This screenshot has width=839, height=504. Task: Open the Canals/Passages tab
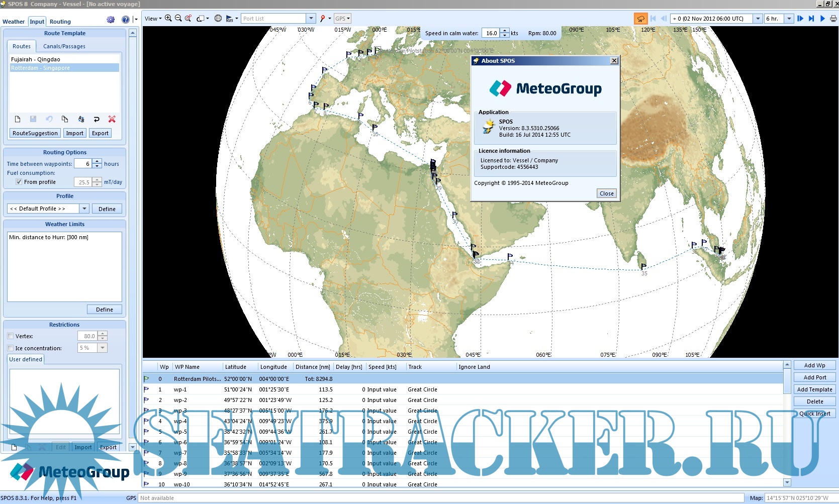pyautogui.click(x=64, y=46)
